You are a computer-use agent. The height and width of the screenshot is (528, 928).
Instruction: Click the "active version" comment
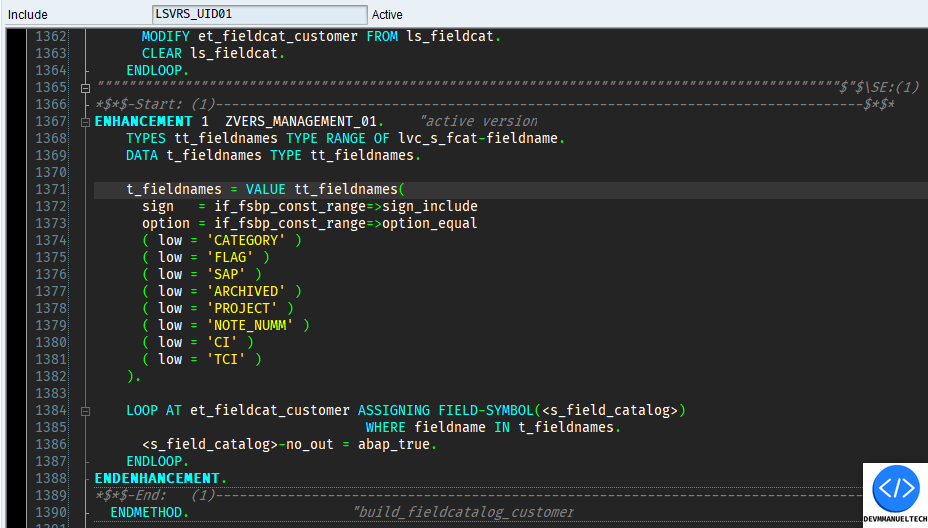pos(478,121)
